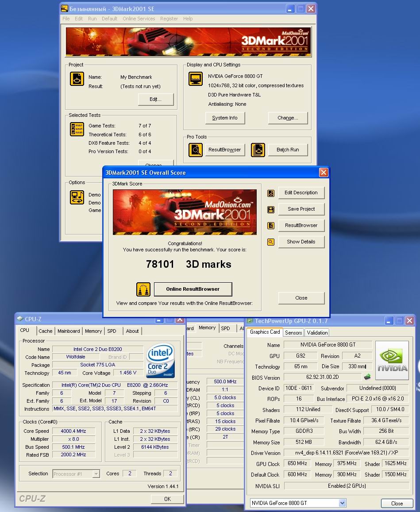Click the Intel Core 2 Duo logo in CPU-Z
This screenshot has height=512, width=420.
[x=161, y=360]
